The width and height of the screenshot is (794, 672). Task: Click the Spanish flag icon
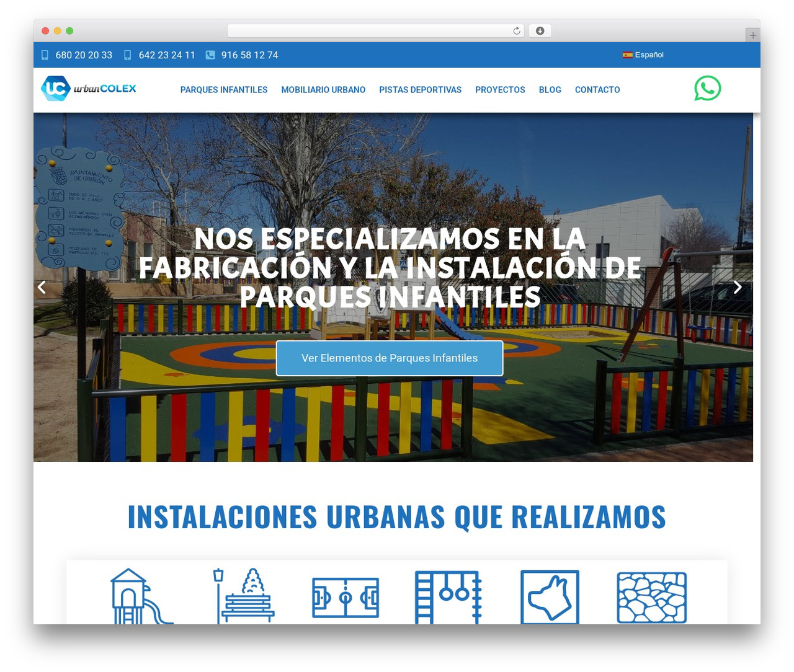627,55
